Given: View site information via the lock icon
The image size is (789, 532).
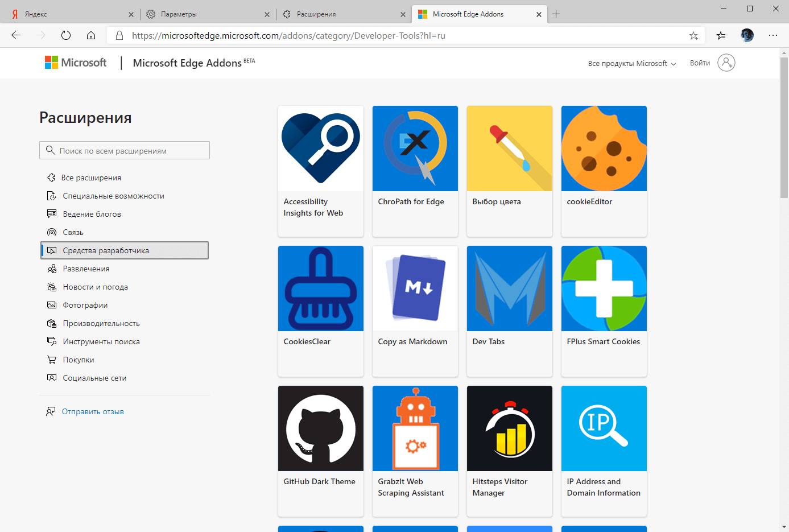Looking at the screenshot, I should click(119, 35).
